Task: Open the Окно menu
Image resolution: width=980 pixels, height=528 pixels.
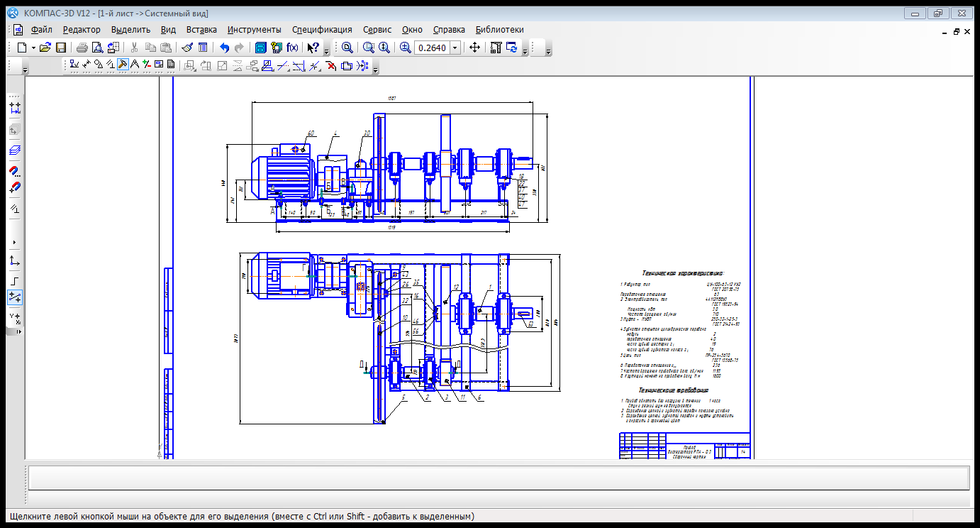Action: [x=412, y=30]
